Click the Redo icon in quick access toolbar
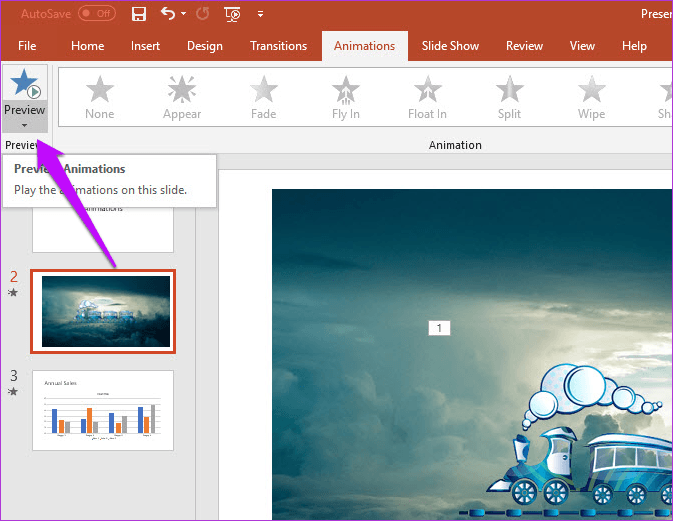This screenshot has width=673, height=521. click(203, 14)
